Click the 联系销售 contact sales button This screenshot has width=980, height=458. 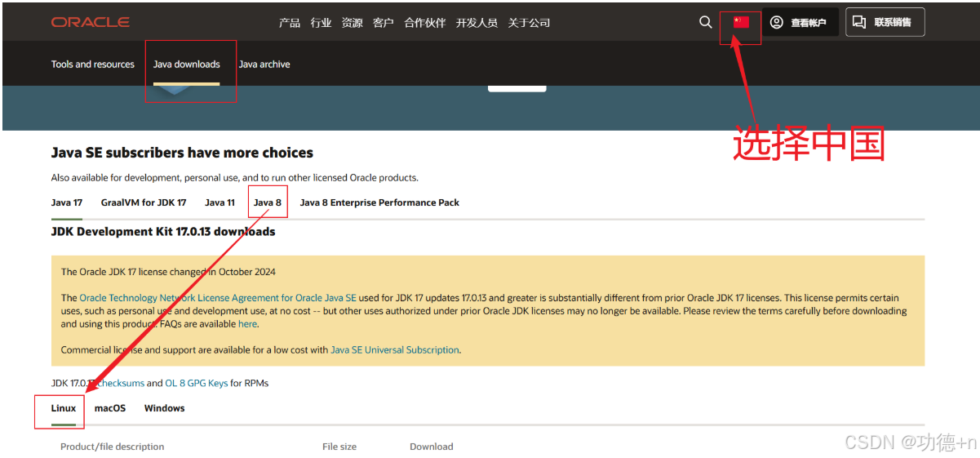885,23
